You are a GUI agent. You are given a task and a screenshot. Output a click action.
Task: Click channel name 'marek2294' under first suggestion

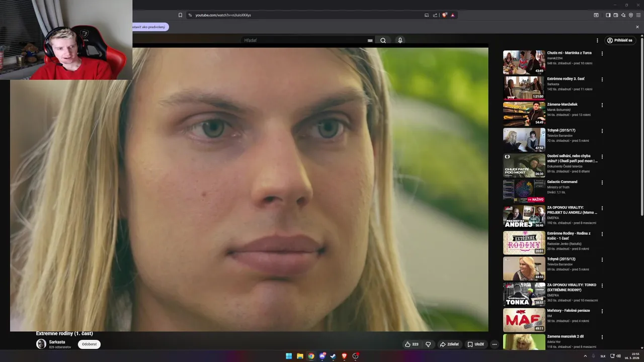pos(556,58)
